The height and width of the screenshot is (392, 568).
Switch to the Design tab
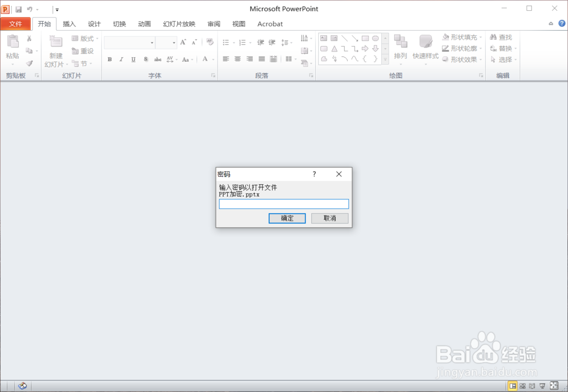tap(94, 24)
